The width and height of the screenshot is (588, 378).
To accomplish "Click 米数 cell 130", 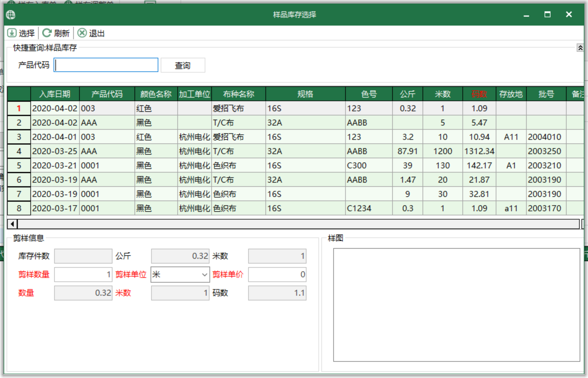I will pyautogui.click(x=443, y=165).
